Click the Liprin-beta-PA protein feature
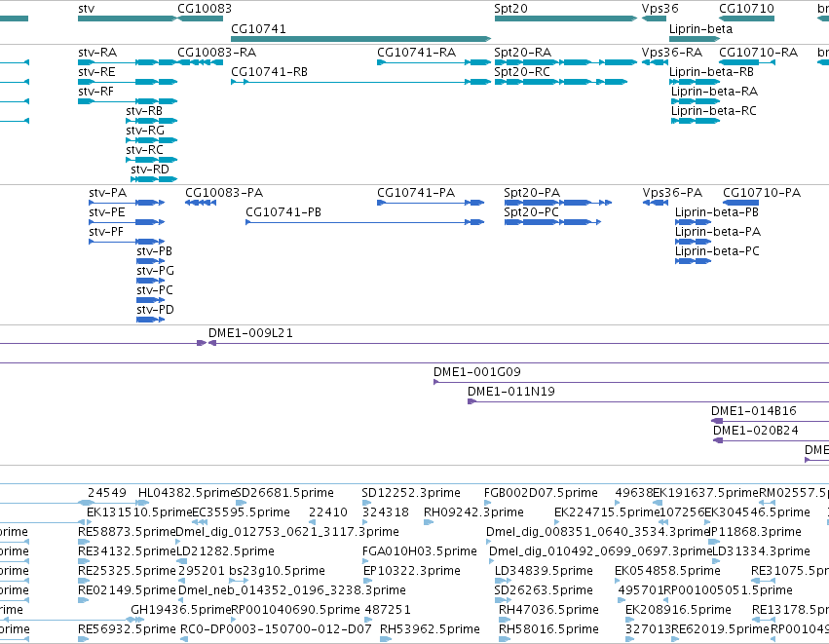Image resolution: width=829 pixels, height=644 pixels. pyautogui.click(x=694, y=242)
